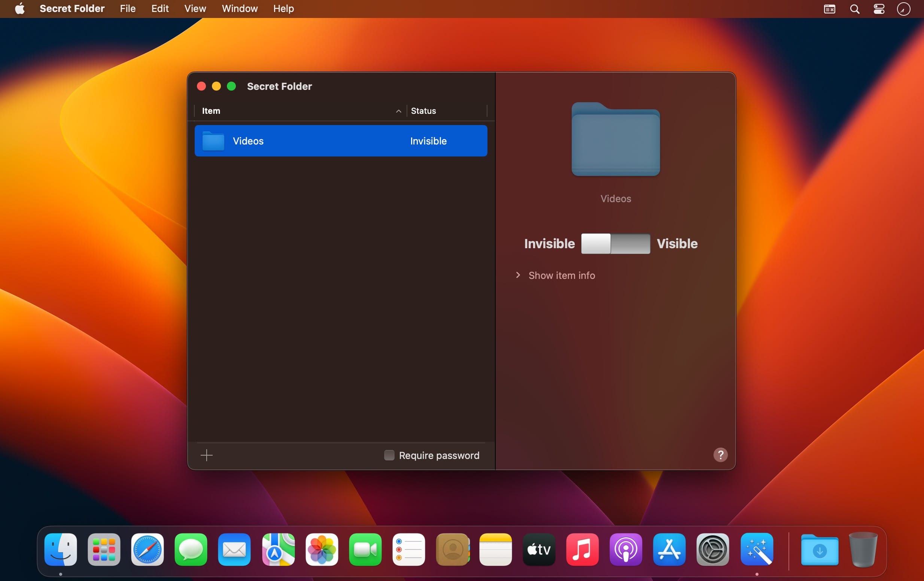Open the help question mark button
The image size is (924, 581).
[x=720, y=455]
